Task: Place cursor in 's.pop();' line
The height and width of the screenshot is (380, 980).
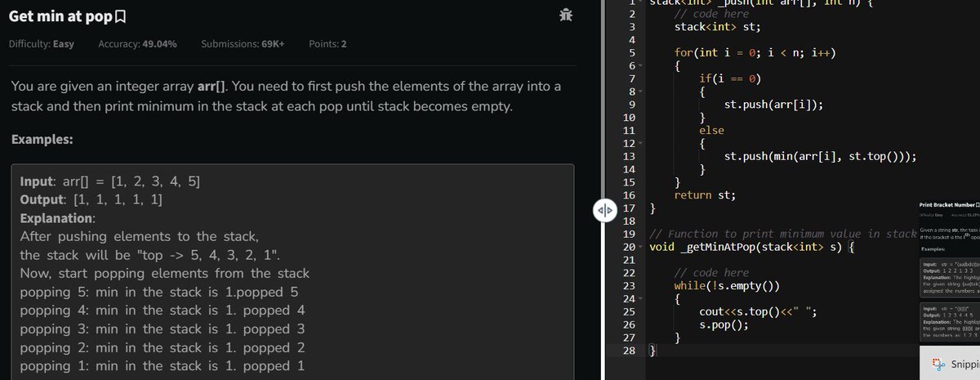Action: pyautogui.click(x=724, y=324)
